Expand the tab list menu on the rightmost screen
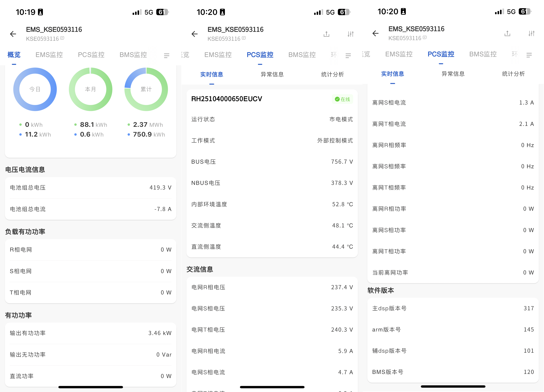 [x=529, y=55]
